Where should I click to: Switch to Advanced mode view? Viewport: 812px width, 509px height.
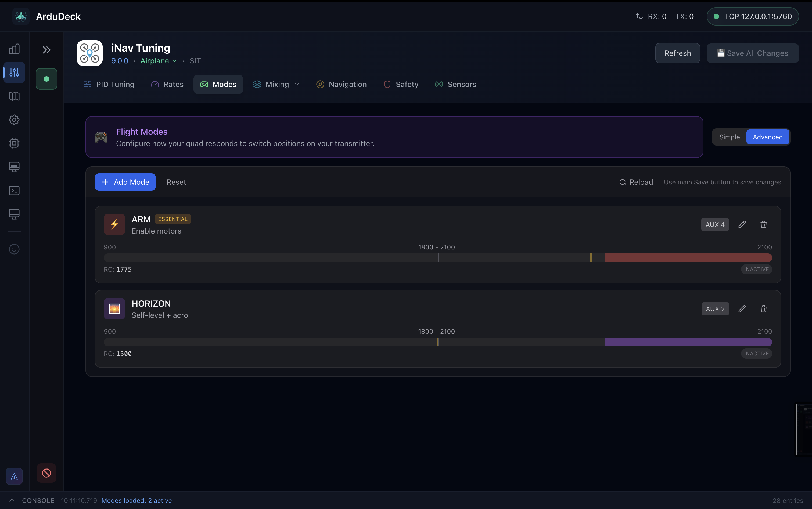pyautogui.click(x=767, y=137)
